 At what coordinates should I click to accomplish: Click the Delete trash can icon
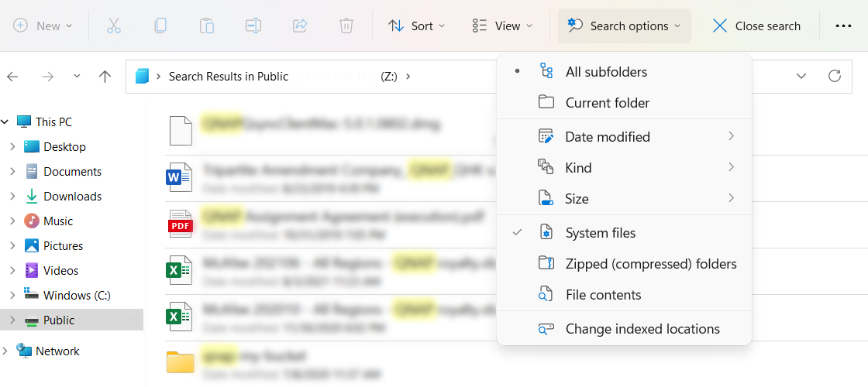click(x=346, y=26)
